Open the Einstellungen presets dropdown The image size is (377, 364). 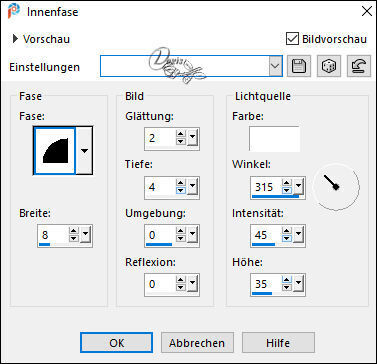point(276,66)
